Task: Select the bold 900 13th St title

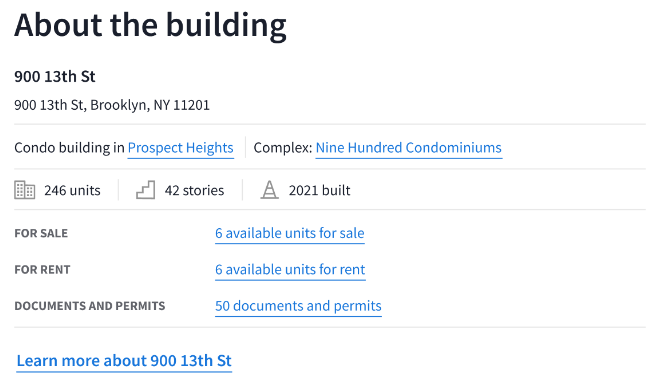Action: pos(55,77)
